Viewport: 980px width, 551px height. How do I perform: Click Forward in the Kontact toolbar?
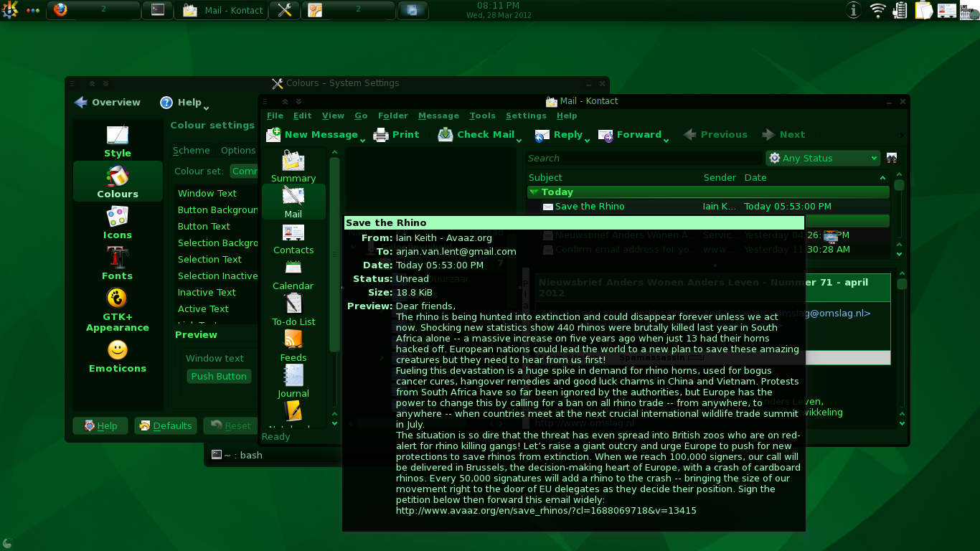coord(631,134)
